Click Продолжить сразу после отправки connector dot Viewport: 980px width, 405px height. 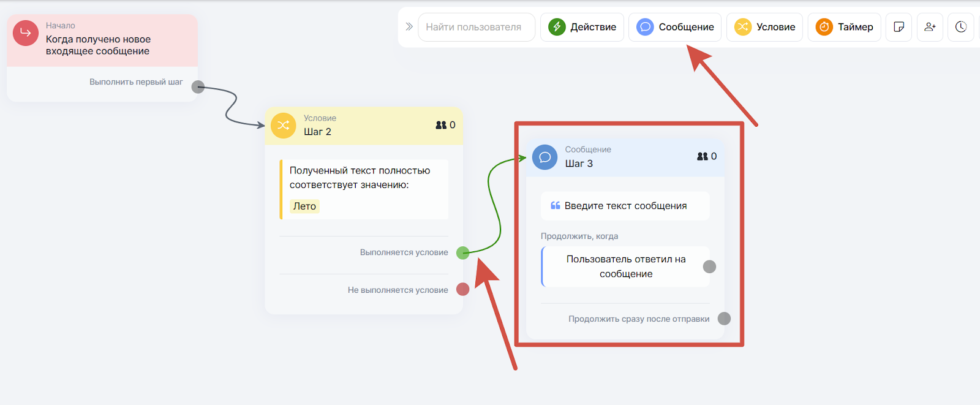724,319
